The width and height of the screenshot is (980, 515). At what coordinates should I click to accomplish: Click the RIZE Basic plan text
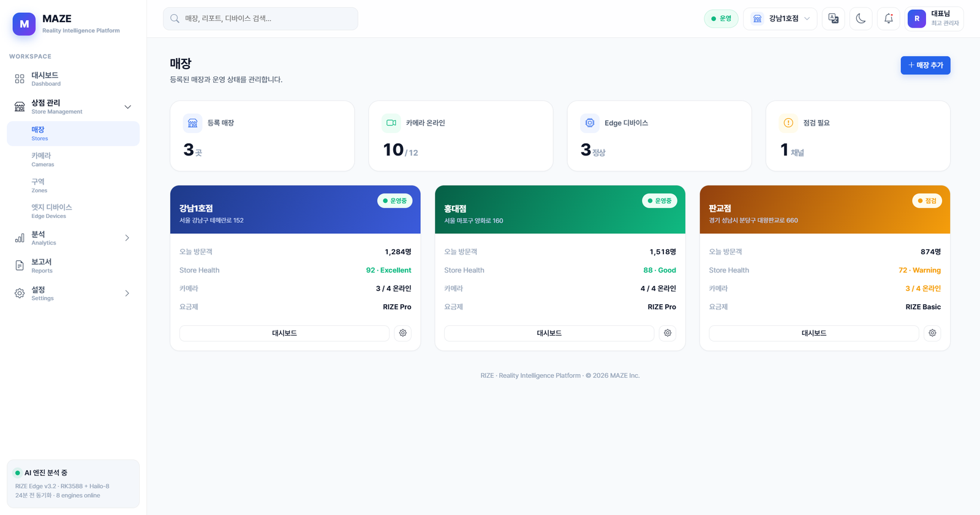click(x=923, y=307)
